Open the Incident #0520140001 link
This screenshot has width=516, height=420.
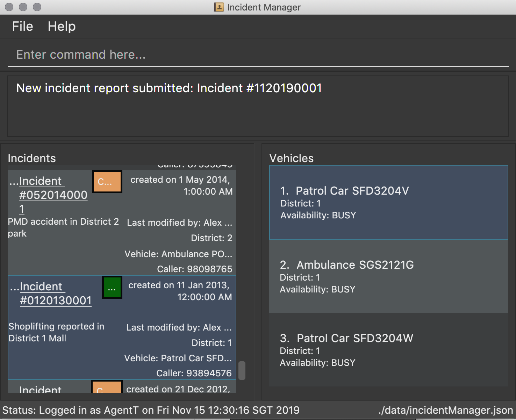53,195
